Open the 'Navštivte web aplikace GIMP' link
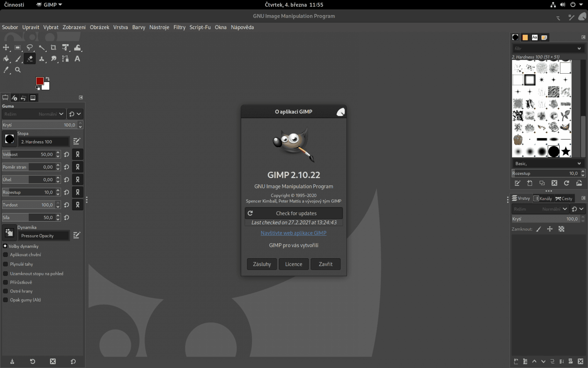This screenshot has width=588, height=368. pos(293,233)
